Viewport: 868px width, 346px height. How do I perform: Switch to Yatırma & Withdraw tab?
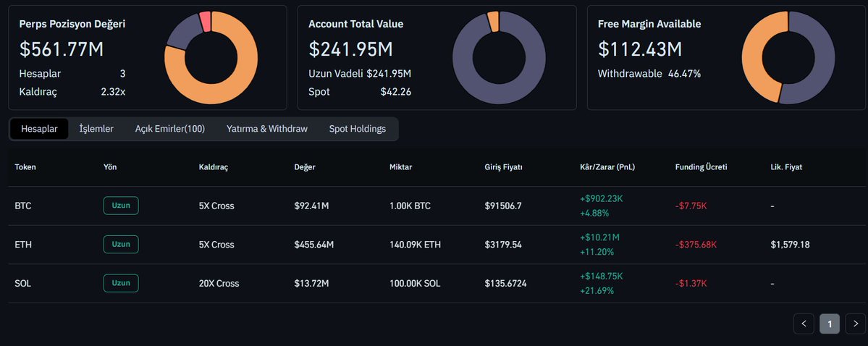pos(267,129)
